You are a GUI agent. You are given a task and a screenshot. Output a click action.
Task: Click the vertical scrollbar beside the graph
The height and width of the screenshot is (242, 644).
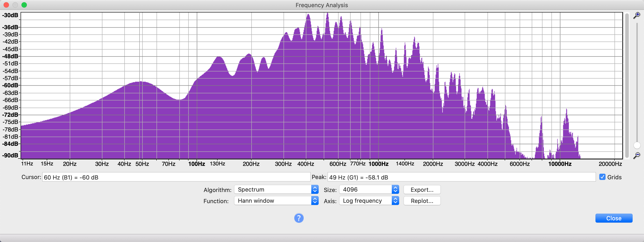(x=627, y=85)
